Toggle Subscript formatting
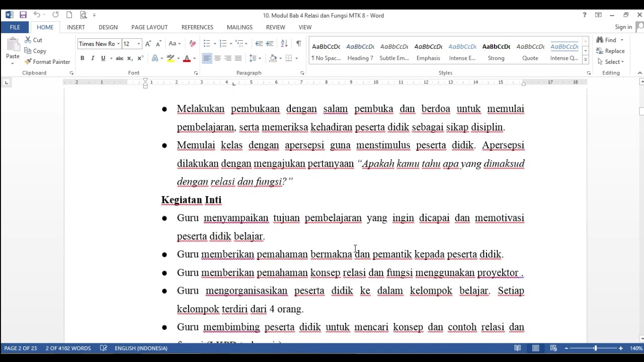Screen dimensions: 644x362 coord(130,58)
